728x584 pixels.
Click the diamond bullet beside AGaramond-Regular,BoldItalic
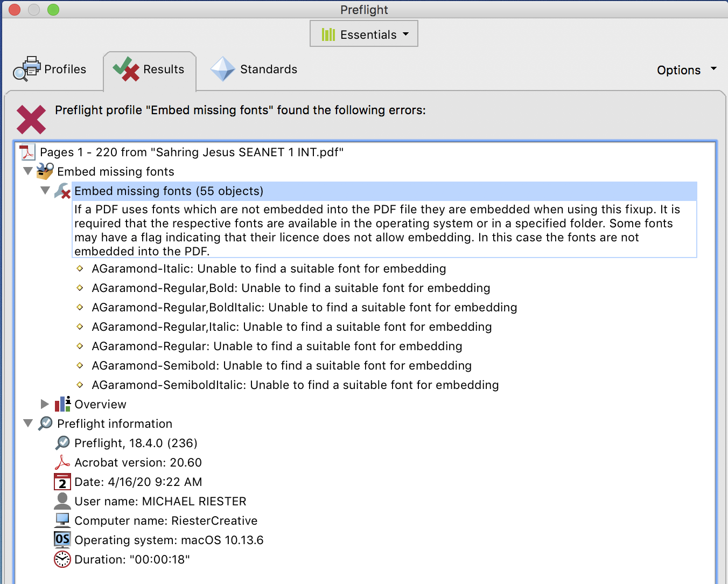80,307
